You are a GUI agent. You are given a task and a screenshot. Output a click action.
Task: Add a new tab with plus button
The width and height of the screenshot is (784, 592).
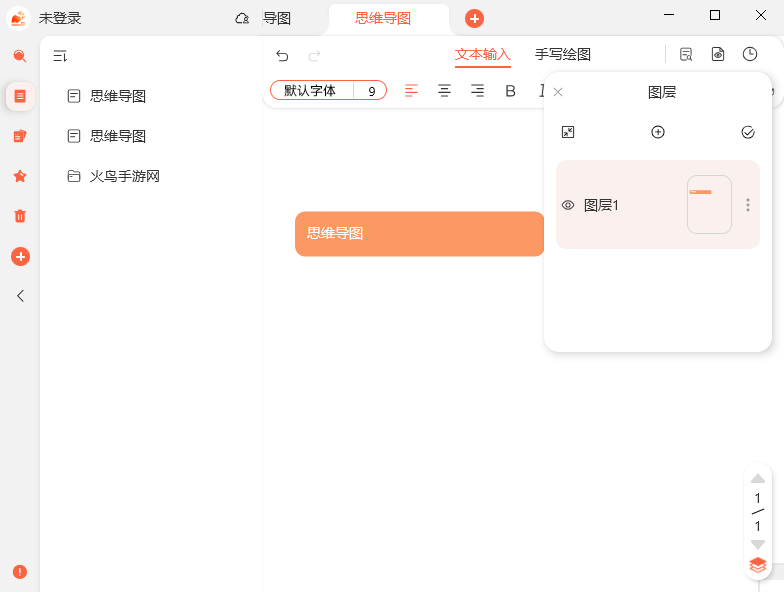[x=474, y=19]
